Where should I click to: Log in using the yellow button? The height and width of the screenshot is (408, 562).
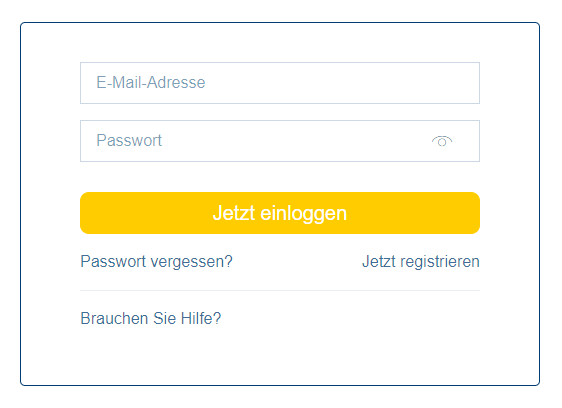pyautogui.click(x=280, y=213)
